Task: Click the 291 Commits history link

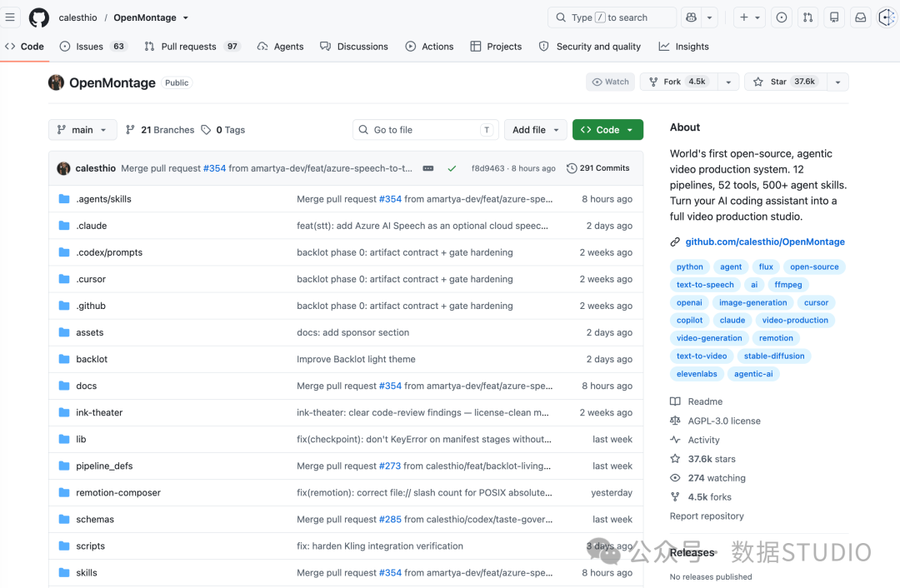Action: 598,168
